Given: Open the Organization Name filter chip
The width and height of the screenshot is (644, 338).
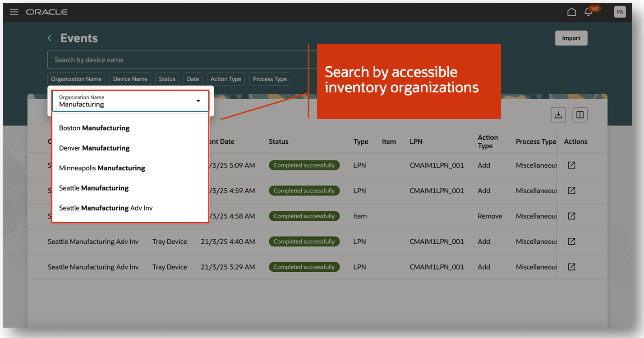Looking at the screenshot, I should (76, 79).
